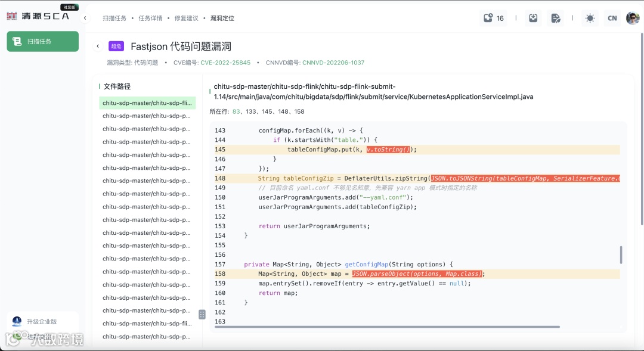
Task: Click highlighted JSON.toJSONString on line 148
Action: (x=525, y=179)
